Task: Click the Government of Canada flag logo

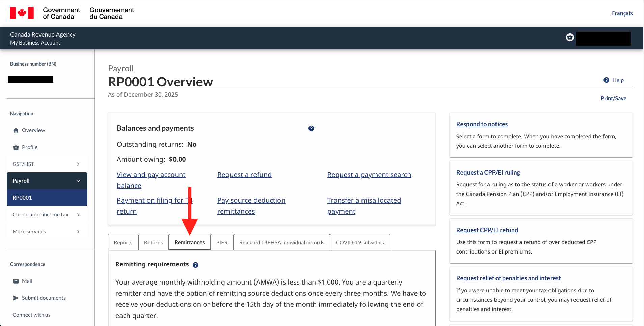Action: click(x=22, y=13)
